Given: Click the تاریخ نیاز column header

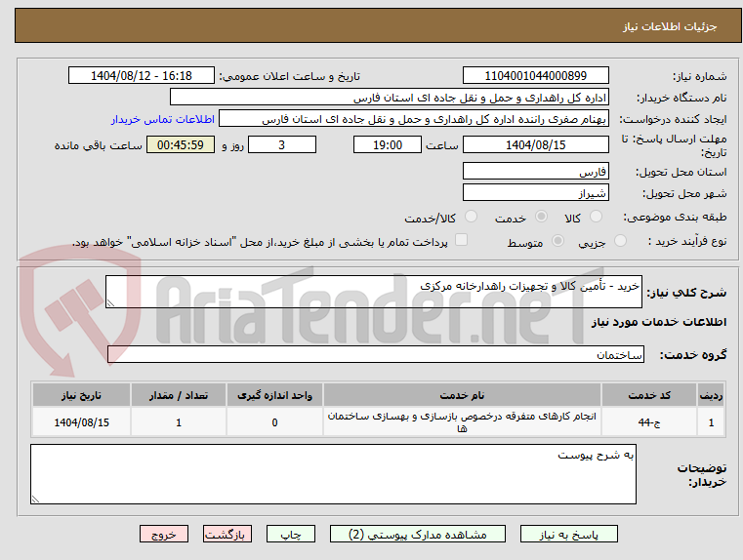Looking at the screenshot, I should pyautogui.click(x=81, y=395).
